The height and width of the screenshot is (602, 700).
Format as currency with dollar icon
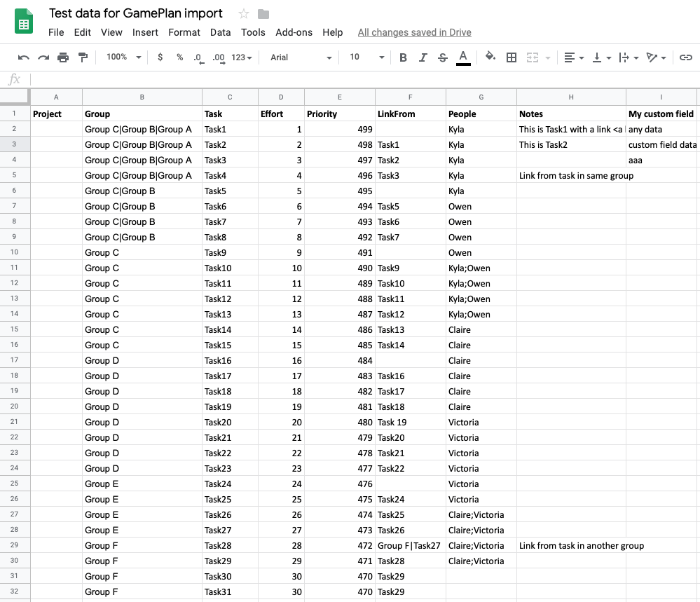160,57
